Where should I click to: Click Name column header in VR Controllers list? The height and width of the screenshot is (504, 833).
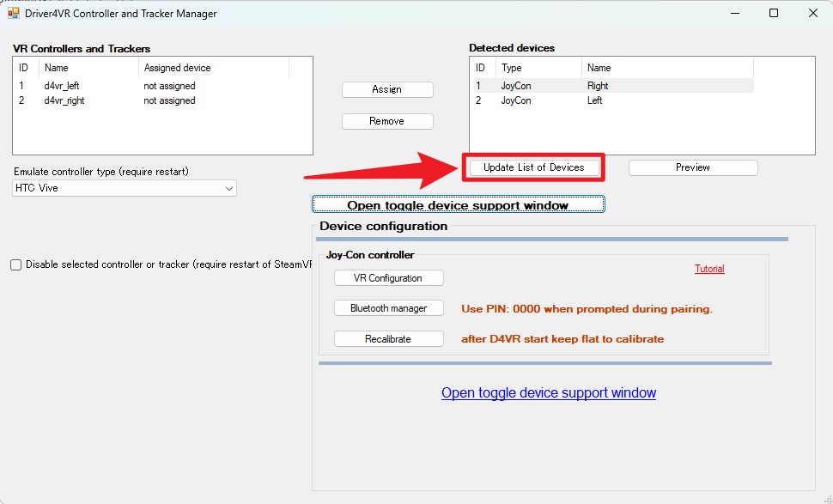point(88,68)
